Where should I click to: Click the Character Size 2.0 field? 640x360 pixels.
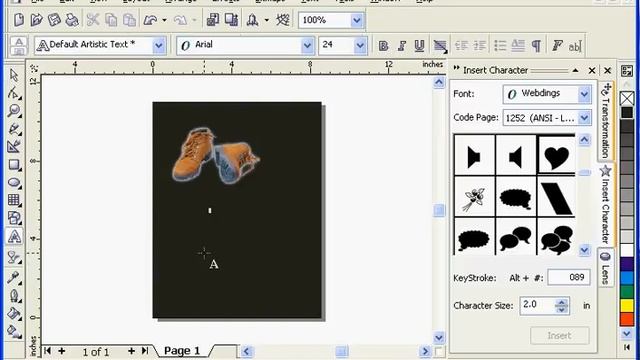(x=537, y=305)
